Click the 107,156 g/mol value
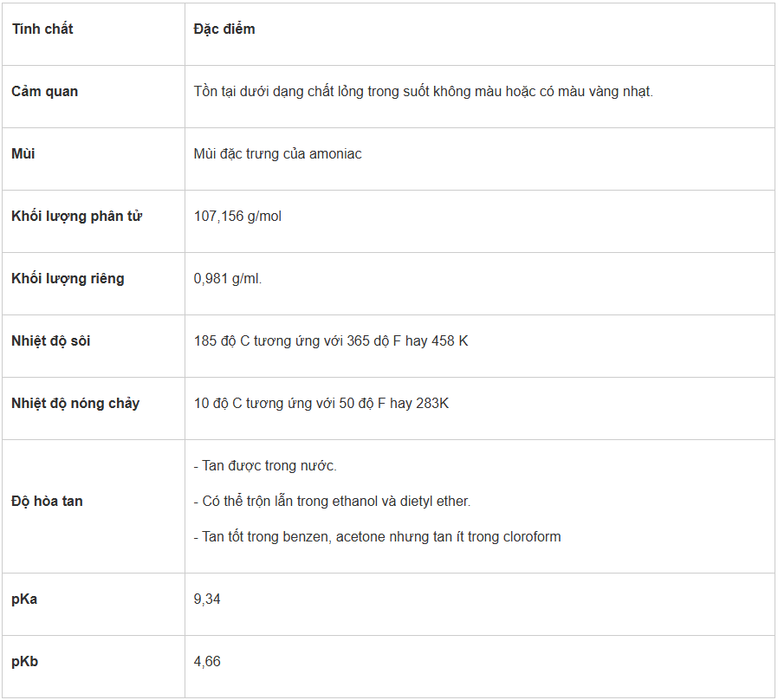 pos(237,217)
